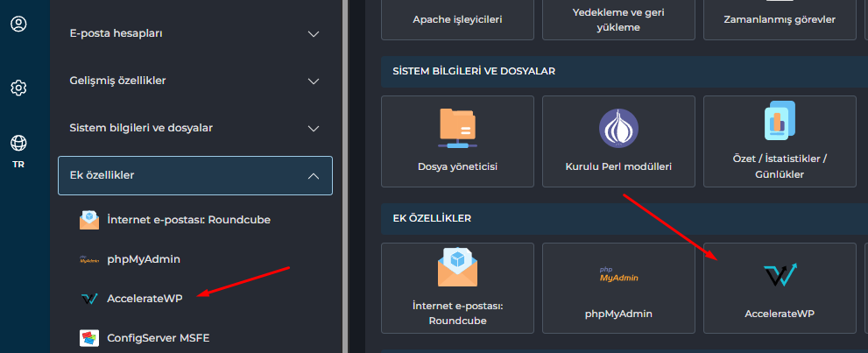
Task: Select the Ek özellikler menu header
Action: [x=195, y=175]
